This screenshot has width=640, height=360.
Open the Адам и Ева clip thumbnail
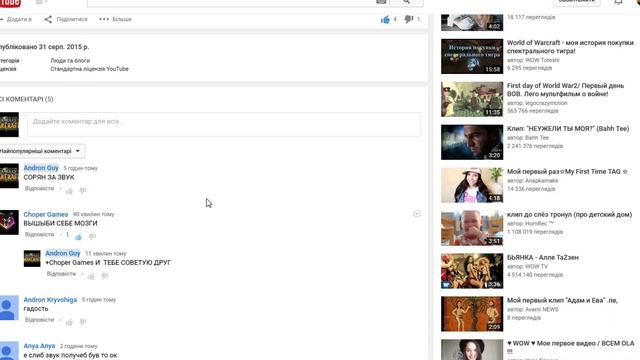coord(472,314)
